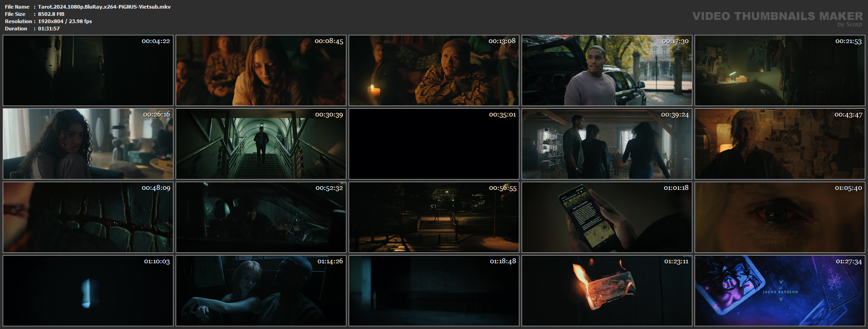This screenshot has width=868, height=329.
Task: Select the thumbnail at 00:08:45
Action: coord(261,70)
